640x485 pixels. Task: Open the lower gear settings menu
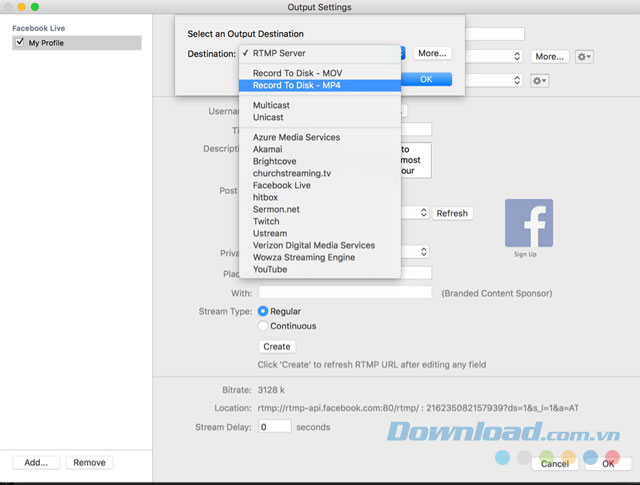point(539,81)
